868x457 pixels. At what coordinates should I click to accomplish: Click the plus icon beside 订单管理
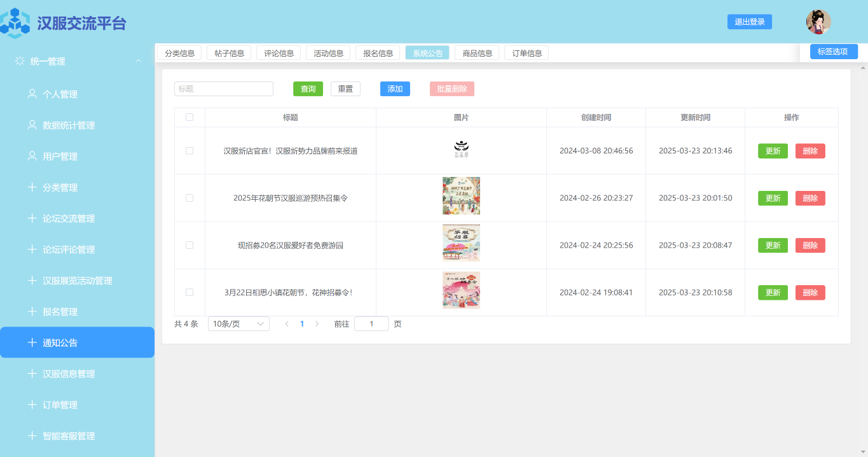32,405
